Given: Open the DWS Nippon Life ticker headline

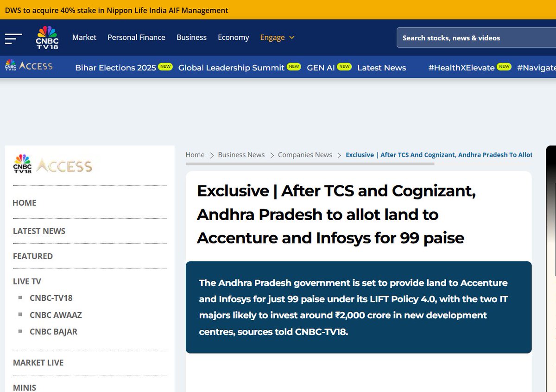Looking at the screenshot, I should (117, 10).
